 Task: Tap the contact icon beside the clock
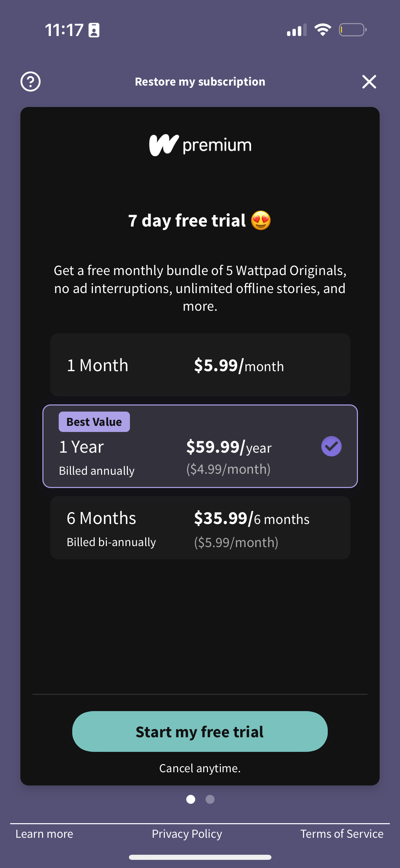pyautogui.click(x=94, y=30)
